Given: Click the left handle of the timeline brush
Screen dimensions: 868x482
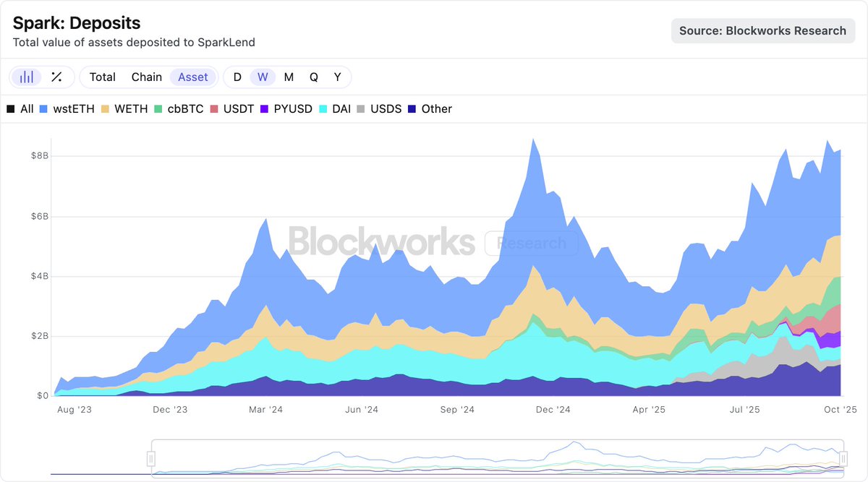Looking at the screenshot, I should [x=151, y=458].
